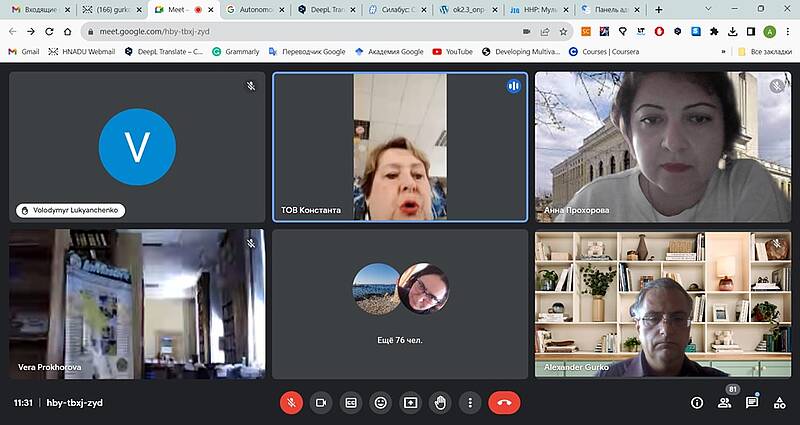
Task: Open the chat panel
Action: click(x=752, y=402)
